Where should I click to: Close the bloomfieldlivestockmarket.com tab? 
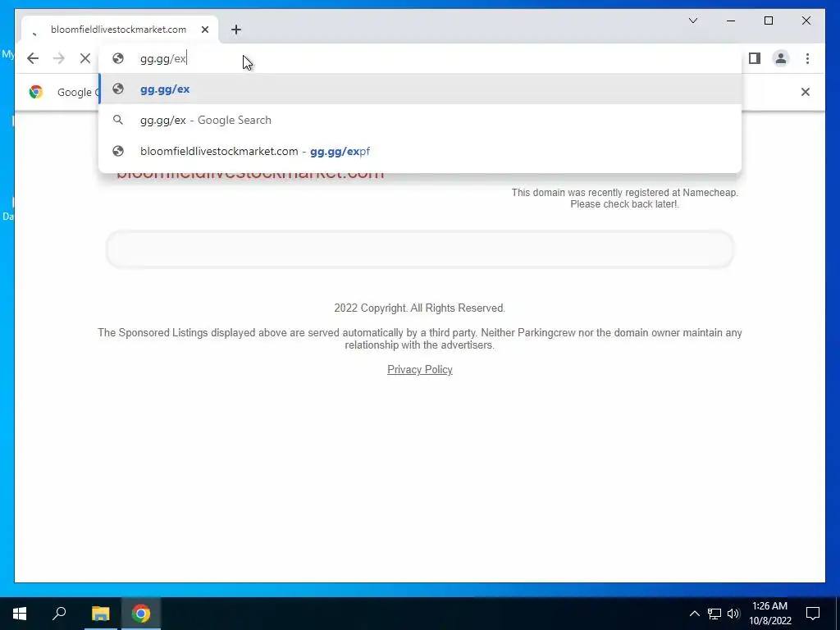tap(204, 30)
